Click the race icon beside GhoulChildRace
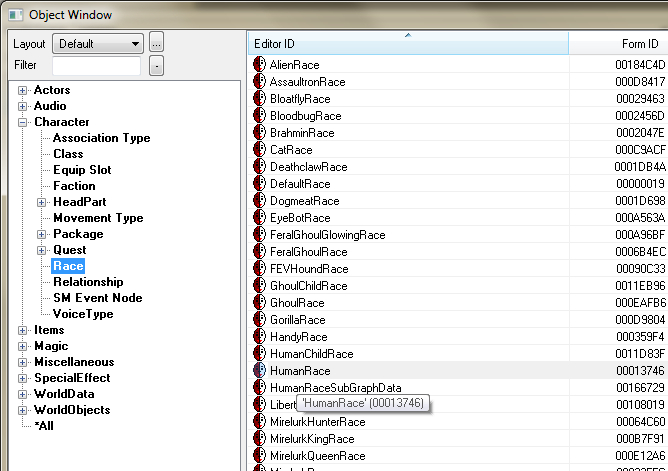 click(259, 286)
